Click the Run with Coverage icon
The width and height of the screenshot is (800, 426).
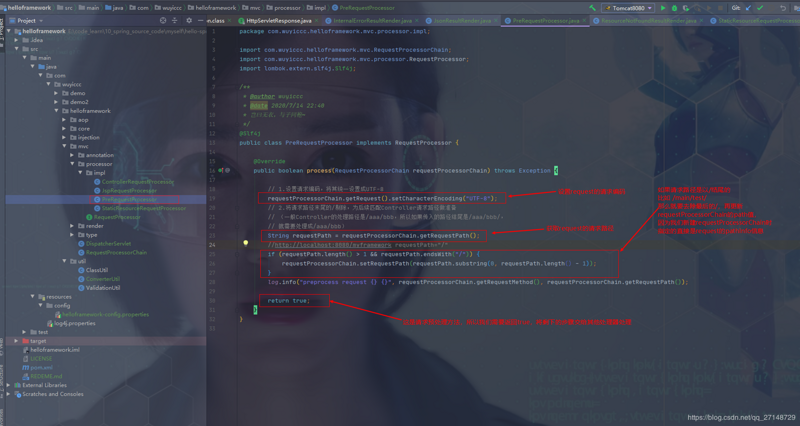[686, 8]
